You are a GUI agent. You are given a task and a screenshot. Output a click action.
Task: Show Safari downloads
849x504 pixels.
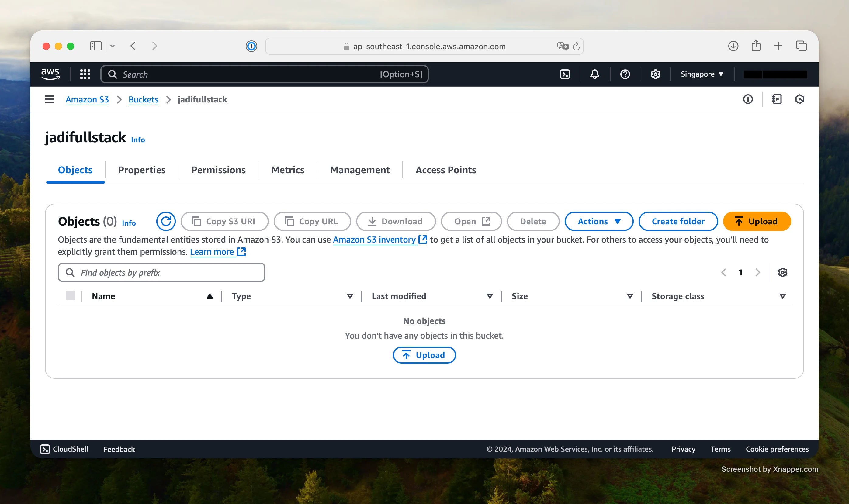pyautogui.click(x=733, y=46)
